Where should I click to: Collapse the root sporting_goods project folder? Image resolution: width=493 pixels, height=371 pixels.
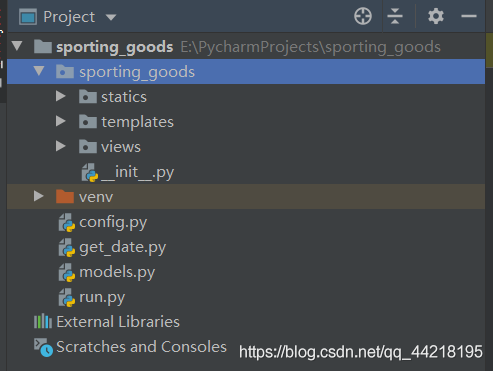point(17,46)
